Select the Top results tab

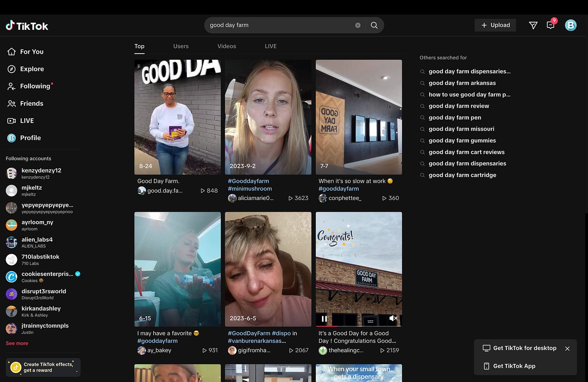(x=139, y=46)
